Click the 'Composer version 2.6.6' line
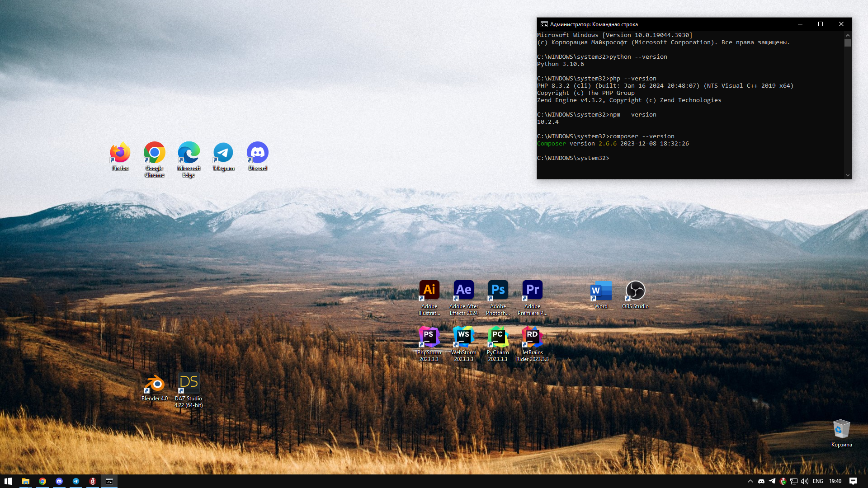868x488 pixels. click(x=613, y=144)
